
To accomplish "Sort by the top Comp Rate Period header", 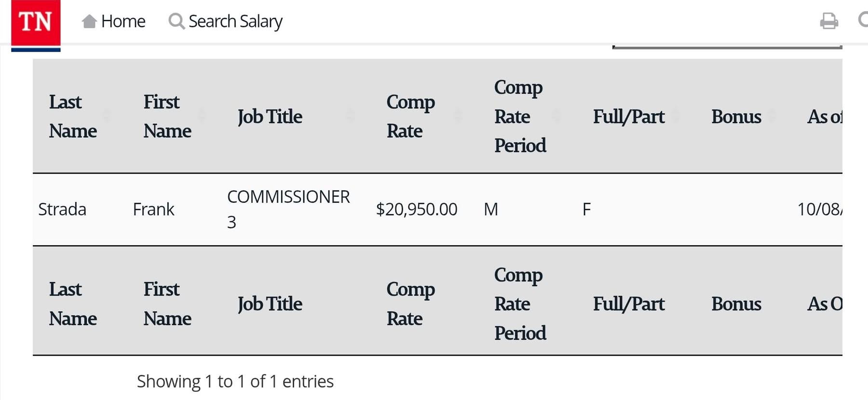I will [520, 116].
